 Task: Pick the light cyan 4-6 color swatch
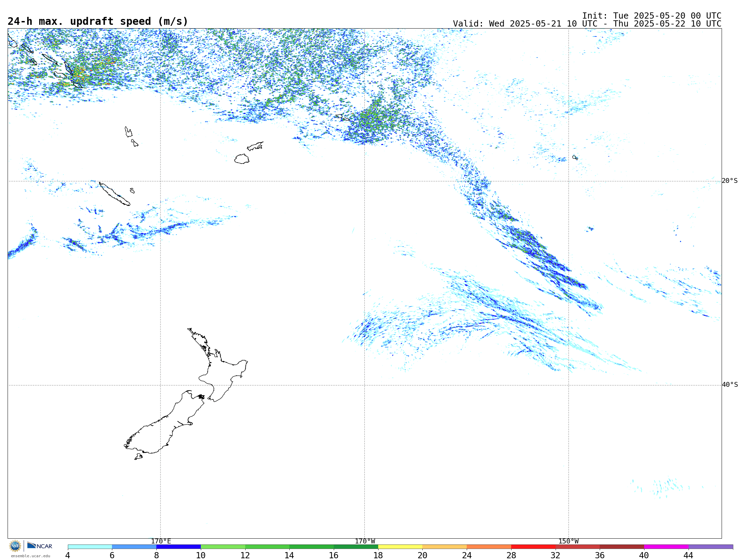pos(90,547)
